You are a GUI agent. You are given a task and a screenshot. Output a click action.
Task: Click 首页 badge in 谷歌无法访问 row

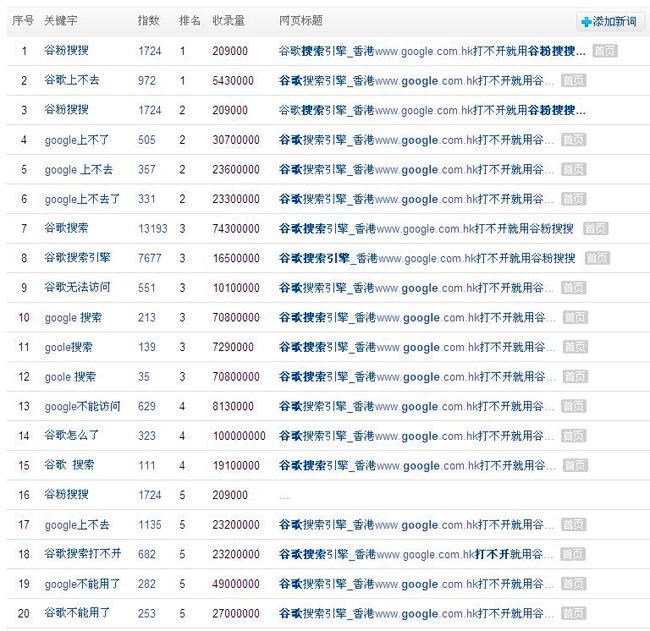coord(573,288)
